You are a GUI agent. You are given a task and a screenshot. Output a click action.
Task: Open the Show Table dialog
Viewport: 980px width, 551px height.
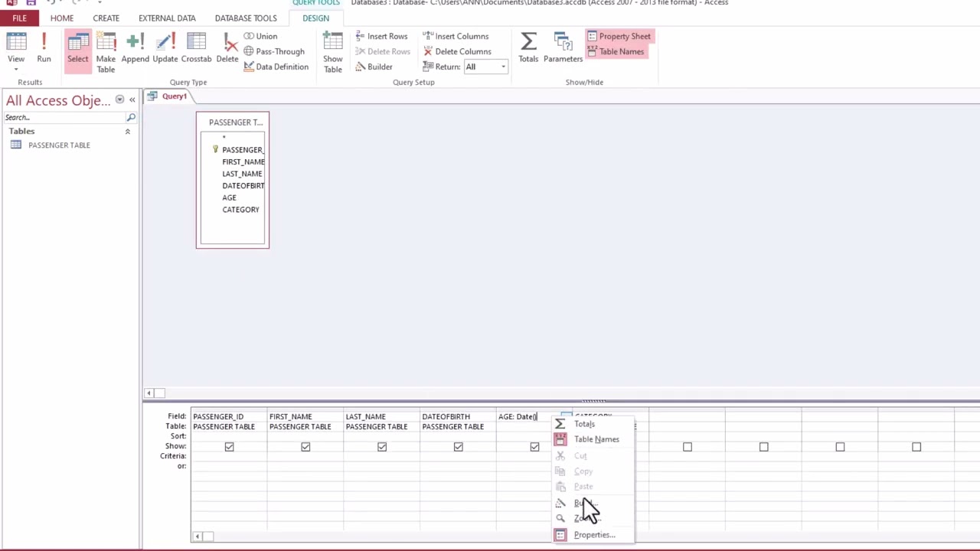coord(332,53)
